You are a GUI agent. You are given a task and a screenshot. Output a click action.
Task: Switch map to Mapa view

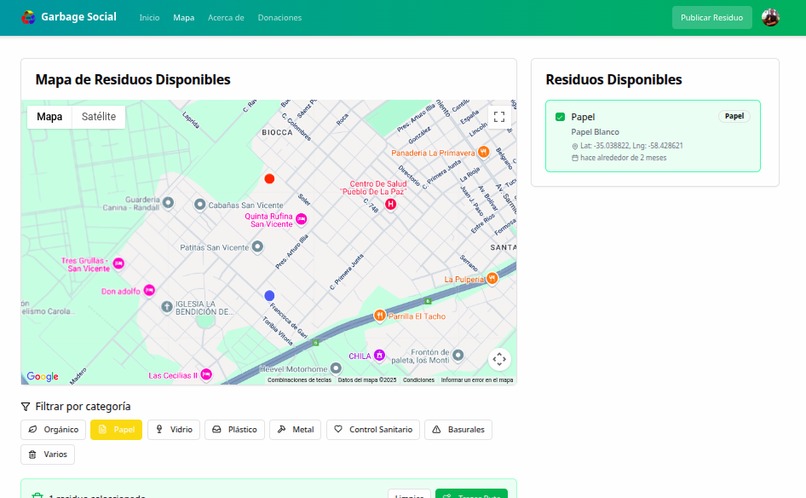[49, 117]
